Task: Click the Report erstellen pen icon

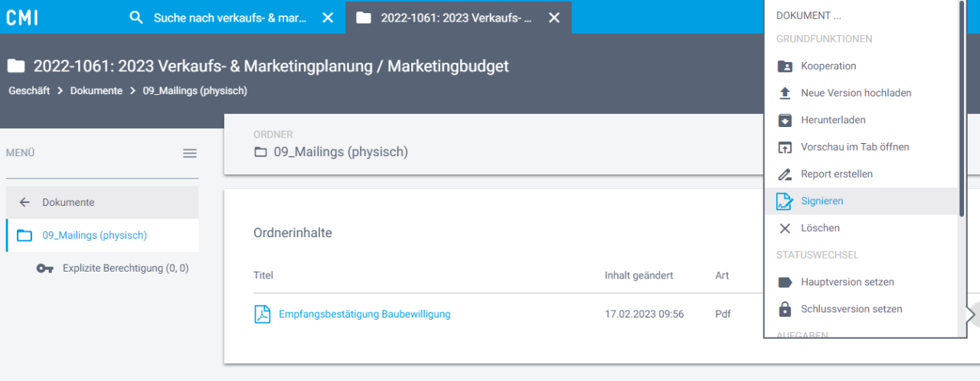Action: pos(785,174)
